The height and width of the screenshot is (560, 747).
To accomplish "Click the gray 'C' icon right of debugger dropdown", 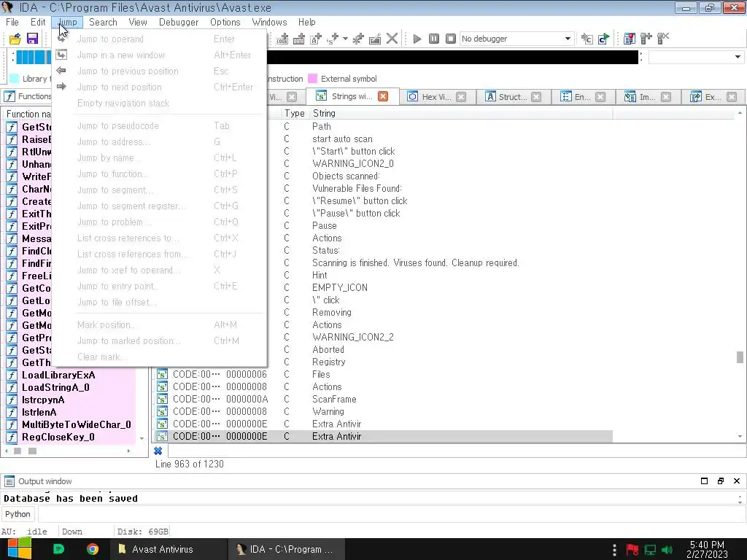I will (x=587, y=39).
